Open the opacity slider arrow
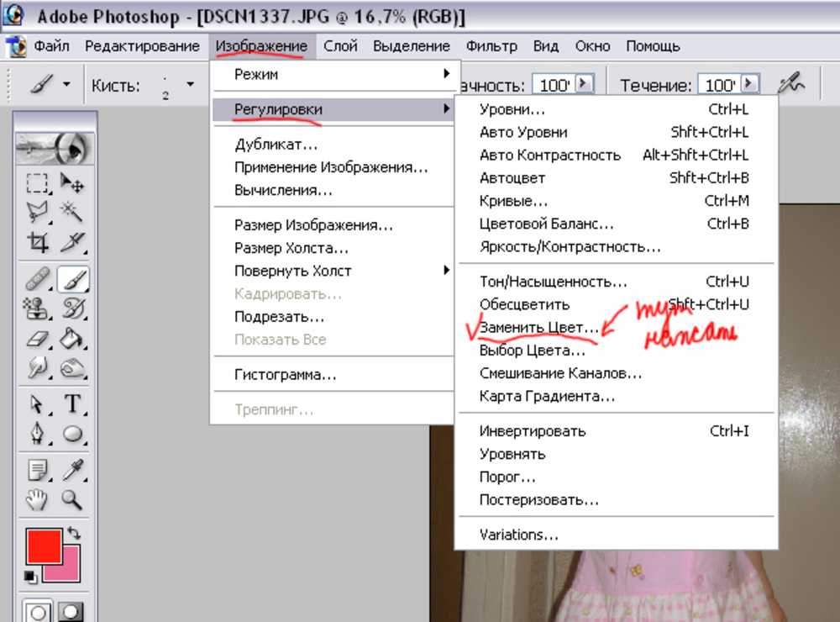This screenshot has width=840, height=622. point(584,83)
